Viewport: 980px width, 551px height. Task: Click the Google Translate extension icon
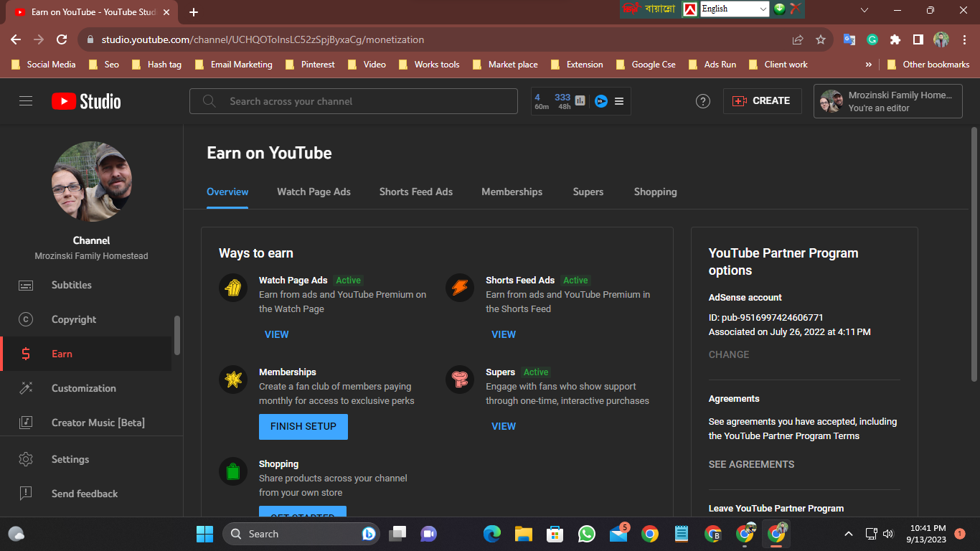tap(849, 39)
